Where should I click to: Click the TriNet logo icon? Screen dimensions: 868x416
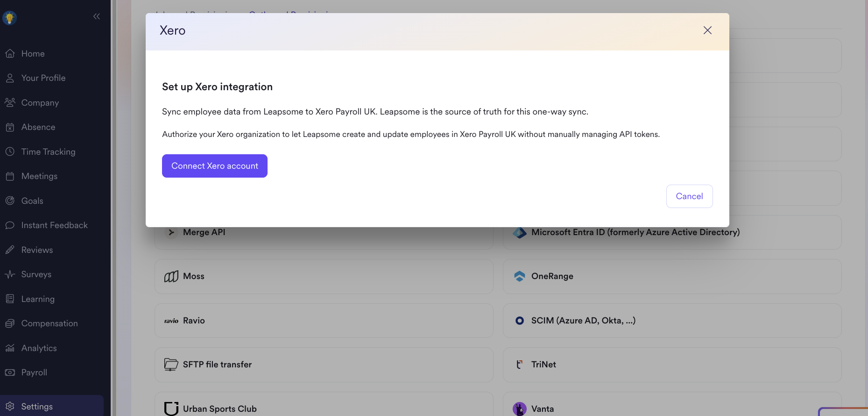coord(520,365)
